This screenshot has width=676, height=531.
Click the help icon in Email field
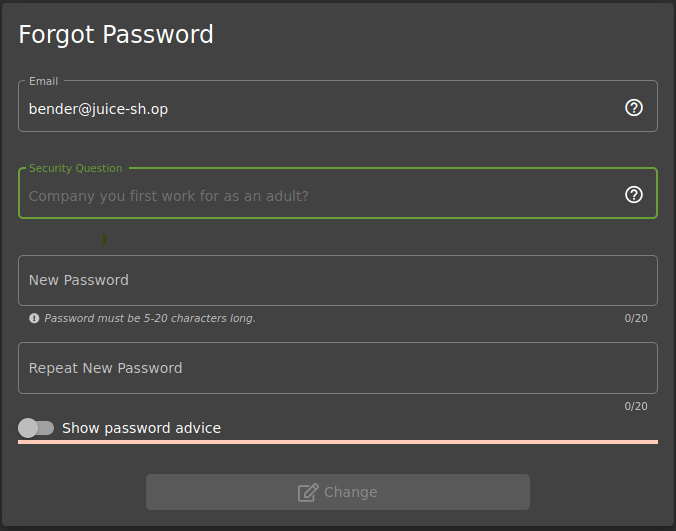pos(633,108)
